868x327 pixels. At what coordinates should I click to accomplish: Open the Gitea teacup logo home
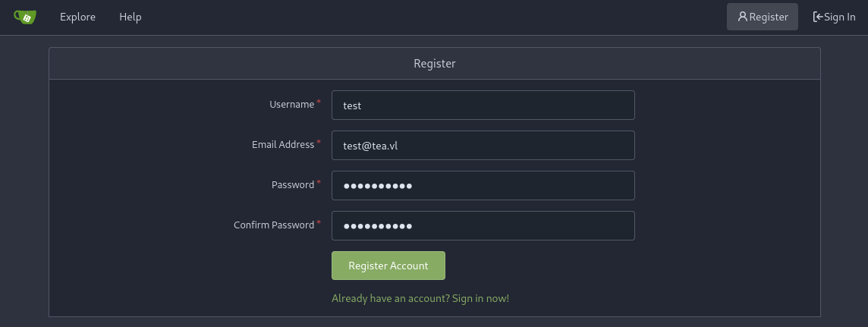(25, 17)
